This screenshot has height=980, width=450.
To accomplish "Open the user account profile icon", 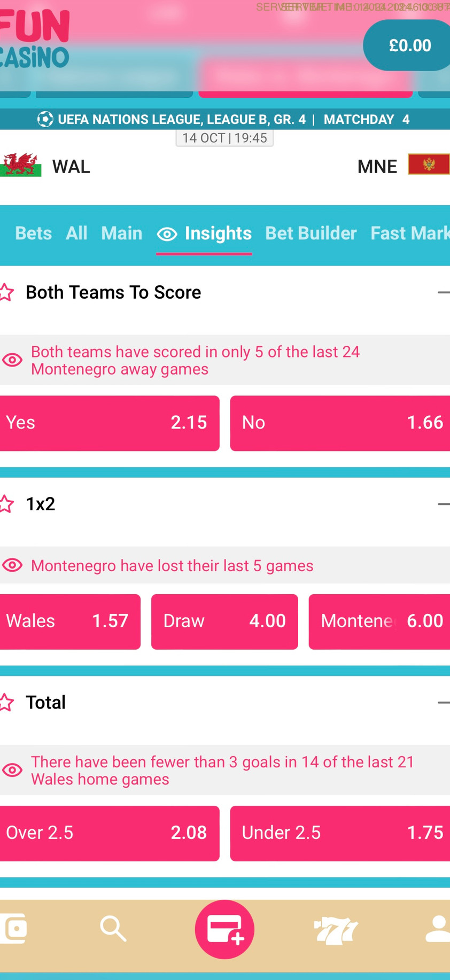I will [438, 929].
